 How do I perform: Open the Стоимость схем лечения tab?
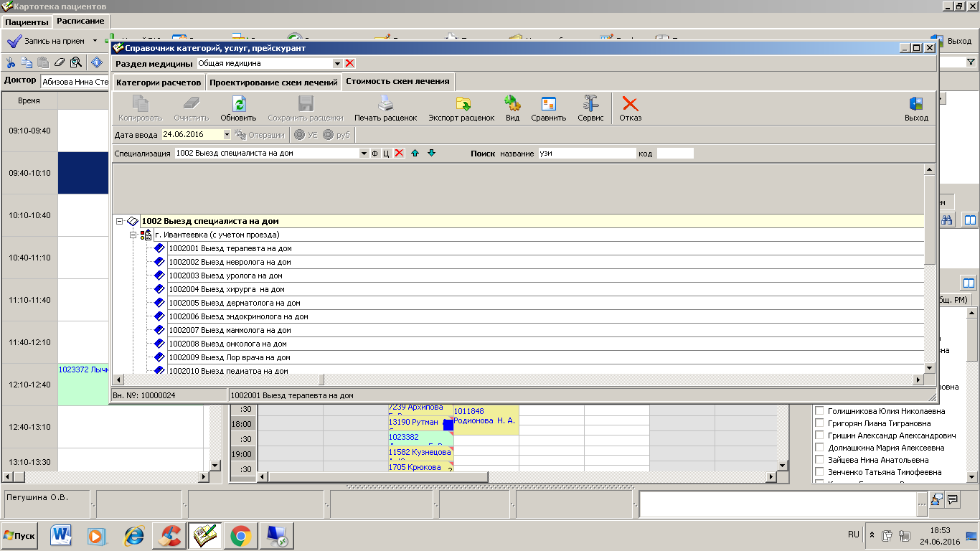(x=397, y=81)
